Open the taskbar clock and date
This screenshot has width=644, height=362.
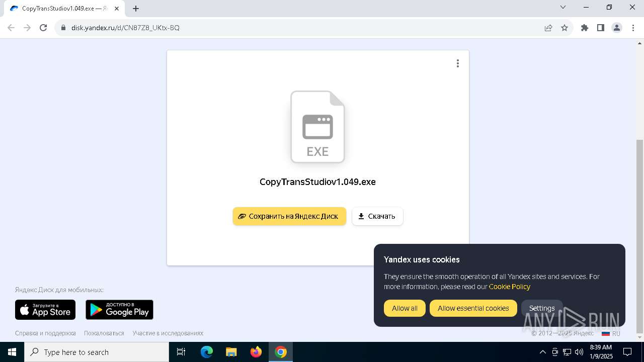[601, 352]
